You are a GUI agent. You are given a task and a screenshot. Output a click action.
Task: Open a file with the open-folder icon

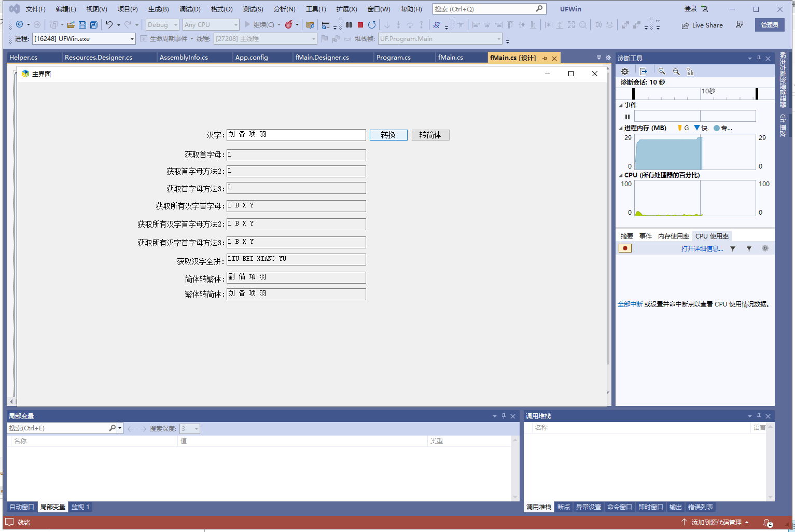(x=71, y=24)
